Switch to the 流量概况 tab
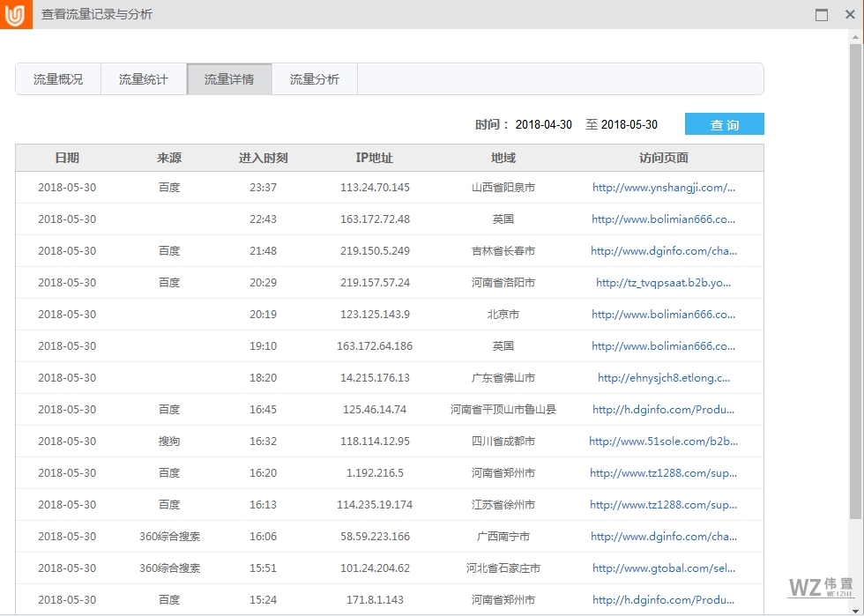Screen dimensions: 864x616 click(x=57, y=78)
